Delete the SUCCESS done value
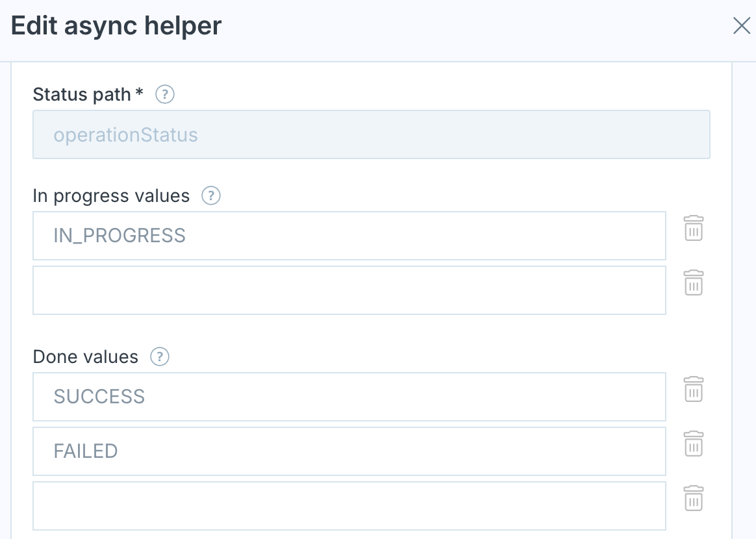 693,389
